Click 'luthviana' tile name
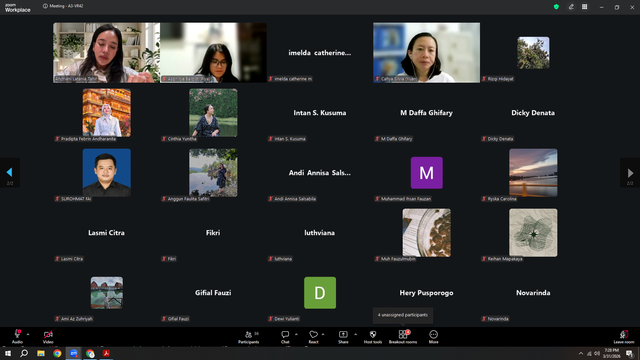Screen dimensions: 640x360 [x=320, y=233]
